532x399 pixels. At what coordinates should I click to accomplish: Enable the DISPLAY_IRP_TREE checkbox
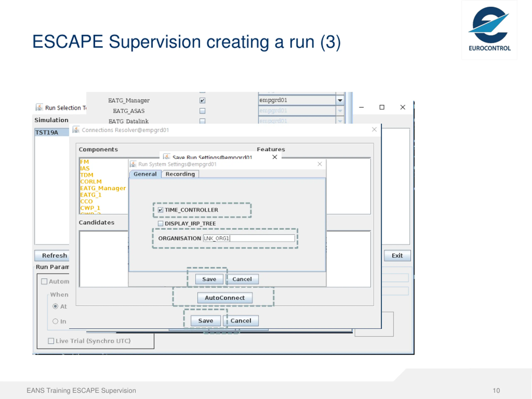pos(160,223)
